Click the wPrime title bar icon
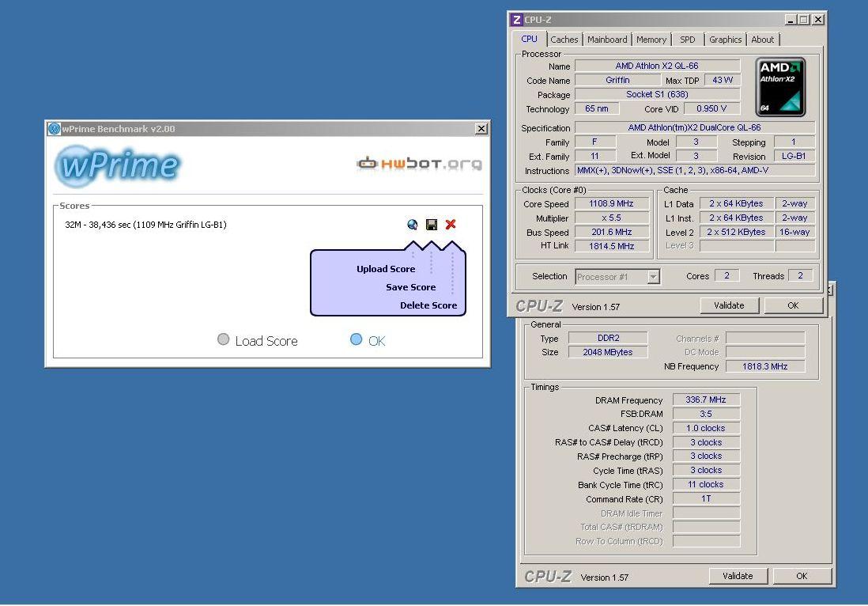Screen dimensions: 868x606 [x=54, y=129]
